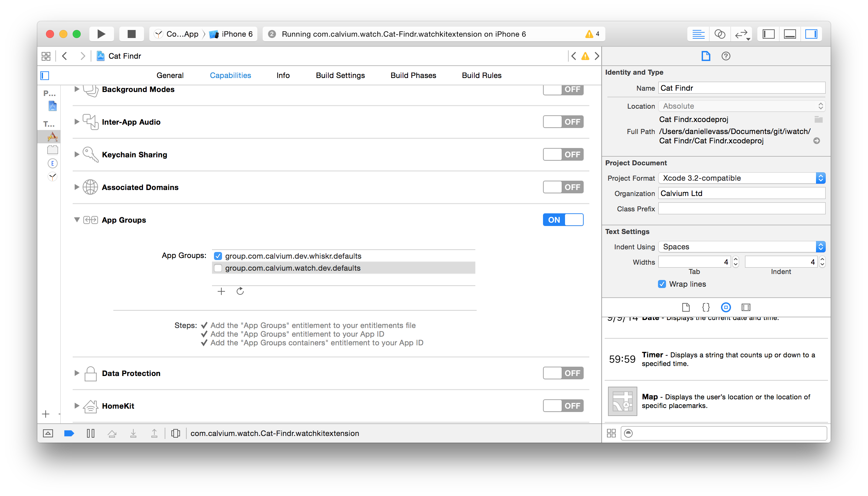Turn off the App Groups switch
The image size is (868, 496).
(563, 220)
